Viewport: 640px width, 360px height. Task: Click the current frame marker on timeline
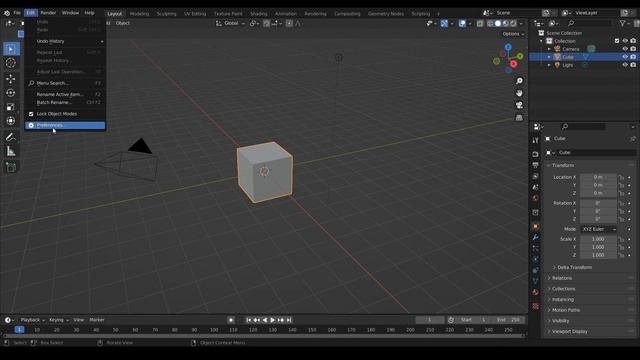(19, 330)
